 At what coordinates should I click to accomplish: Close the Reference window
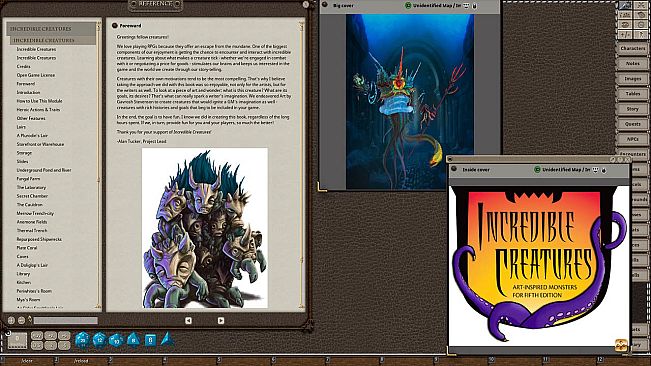click(x=306, y=4)
